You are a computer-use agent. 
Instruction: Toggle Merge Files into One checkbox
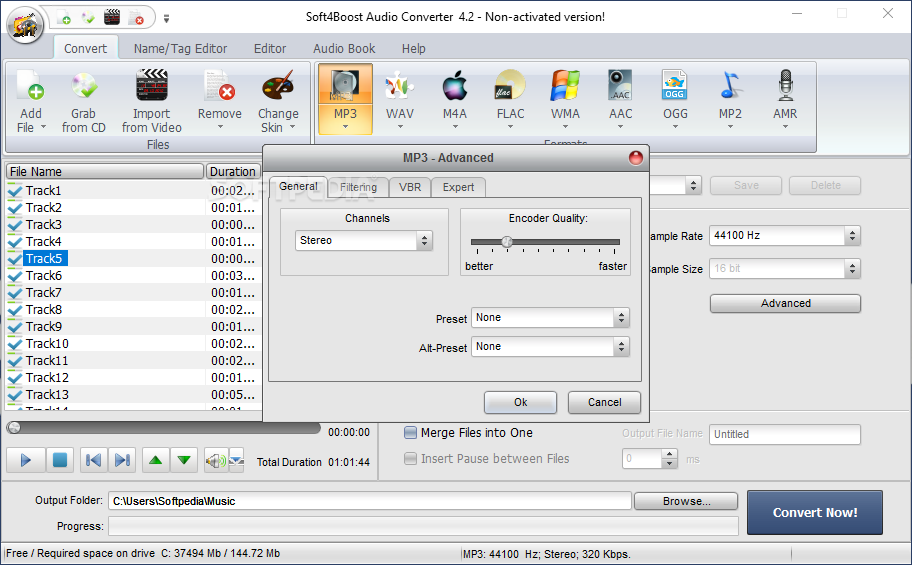pyautogui.click(x=410, y=432)
